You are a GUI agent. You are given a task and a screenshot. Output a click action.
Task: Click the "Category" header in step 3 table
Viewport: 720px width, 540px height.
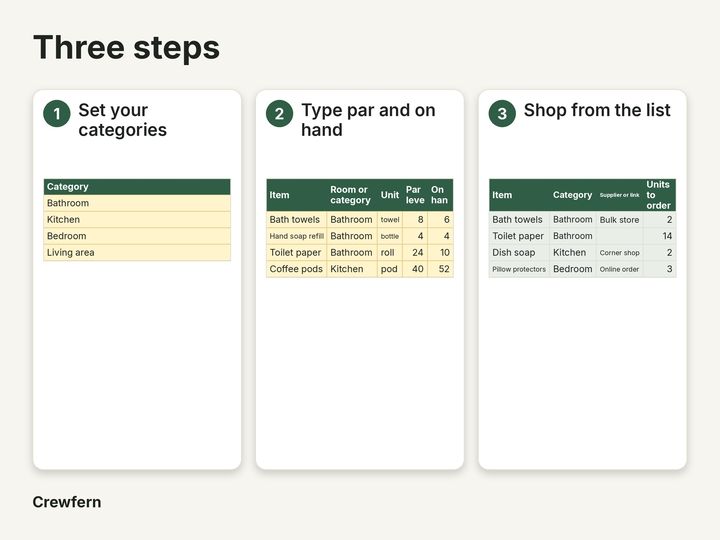[573, 195]
